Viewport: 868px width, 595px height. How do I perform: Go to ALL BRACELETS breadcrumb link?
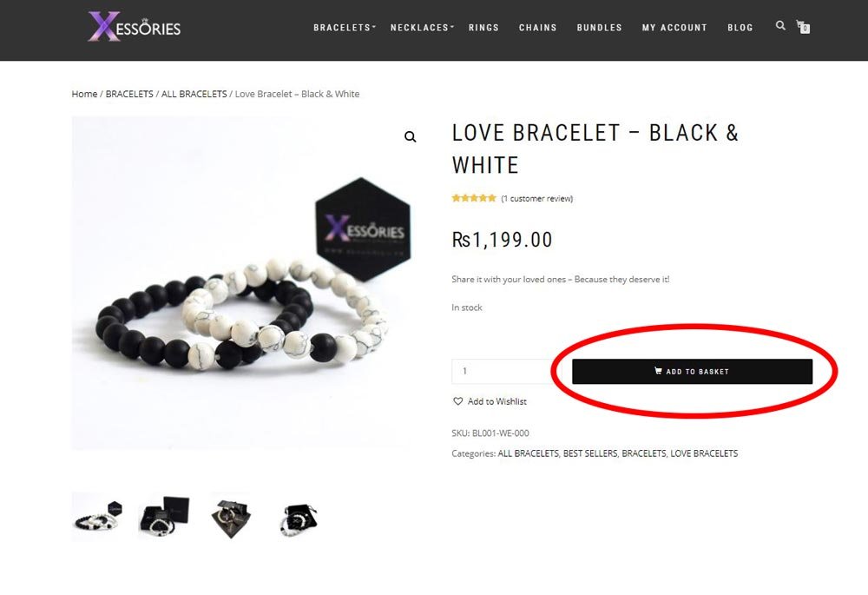pyautogui.click(x=194, y=94)
